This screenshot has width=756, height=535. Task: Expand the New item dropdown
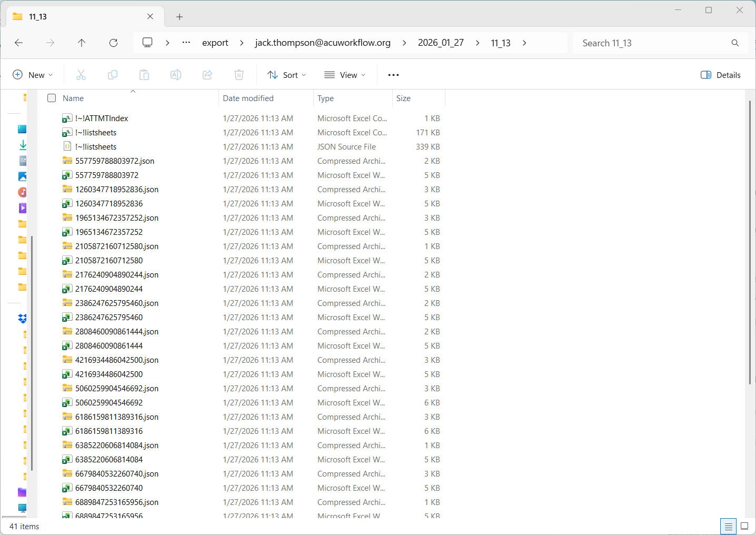coord(33,75)
